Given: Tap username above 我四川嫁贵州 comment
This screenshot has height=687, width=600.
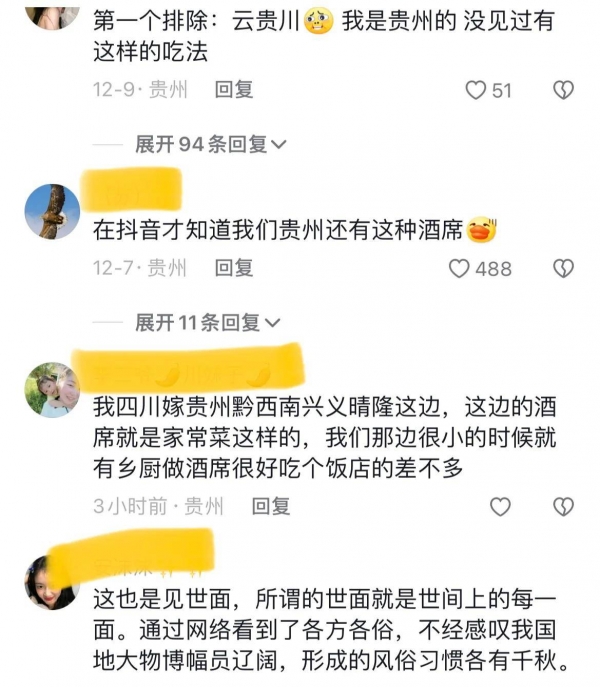Looking at the screenshot, I should pos(188,368).
